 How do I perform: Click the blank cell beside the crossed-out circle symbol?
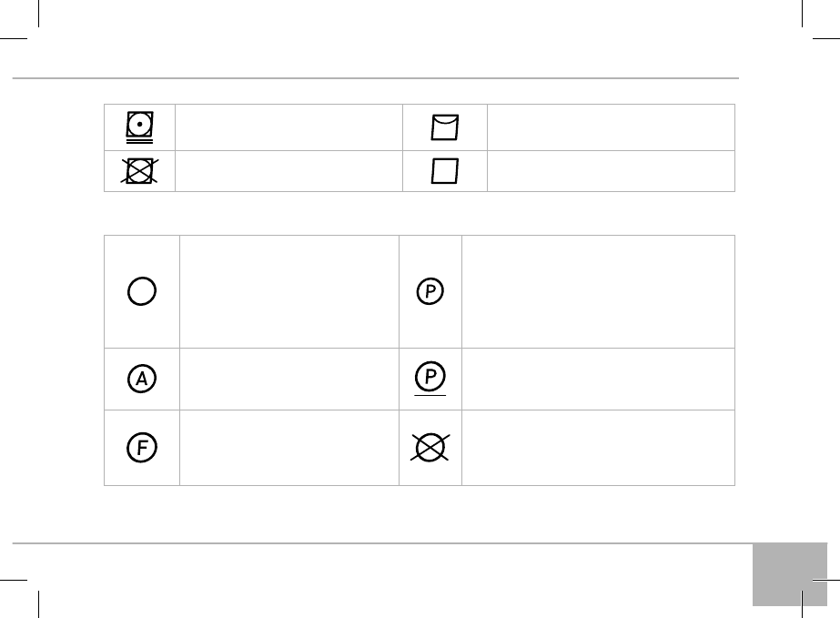[598, 448]
